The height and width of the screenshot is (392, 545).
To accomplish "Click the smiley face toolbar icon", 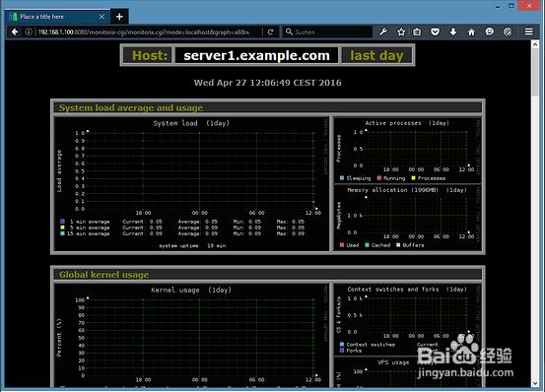I will pos(490,32).
